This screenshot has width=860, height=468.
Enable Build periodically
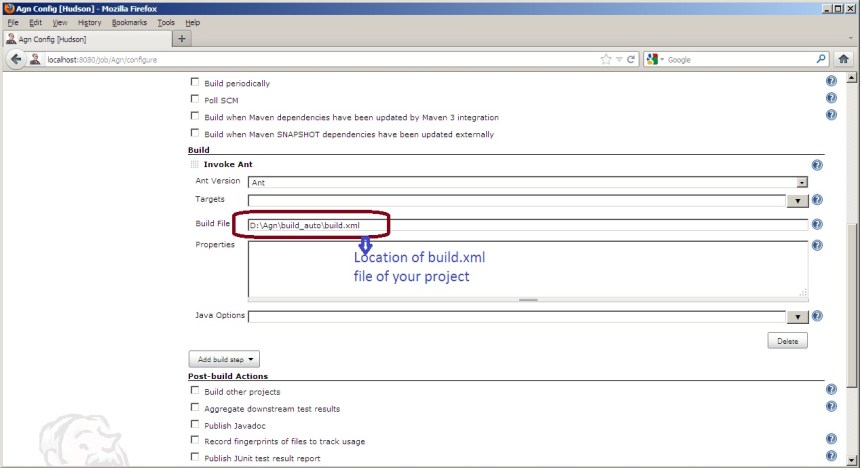pyautogui.click(x=195, y=82)
